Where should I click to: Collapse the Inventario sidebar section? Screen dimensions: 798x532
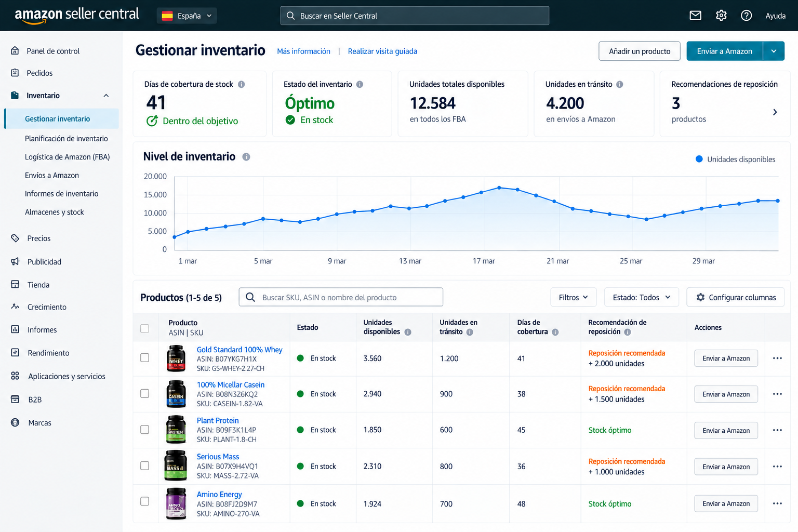(x=106, y=96)
